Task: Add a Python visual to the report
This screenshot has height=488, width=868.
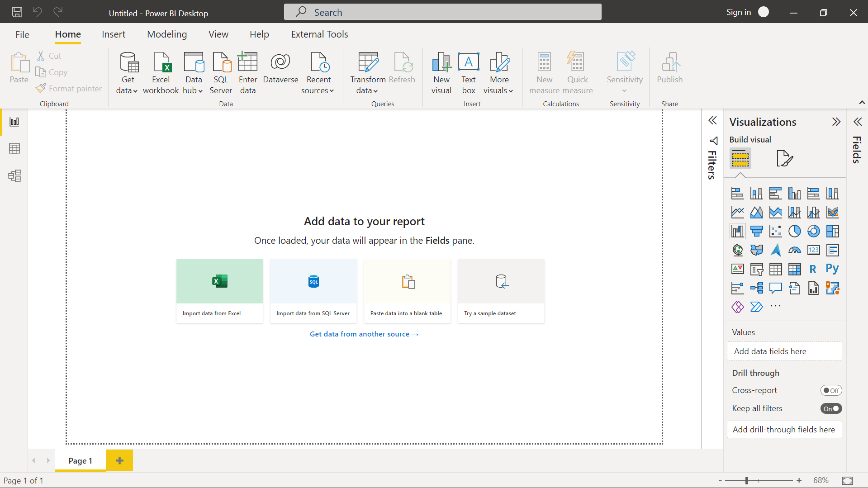Action: (x=833, y=269)
